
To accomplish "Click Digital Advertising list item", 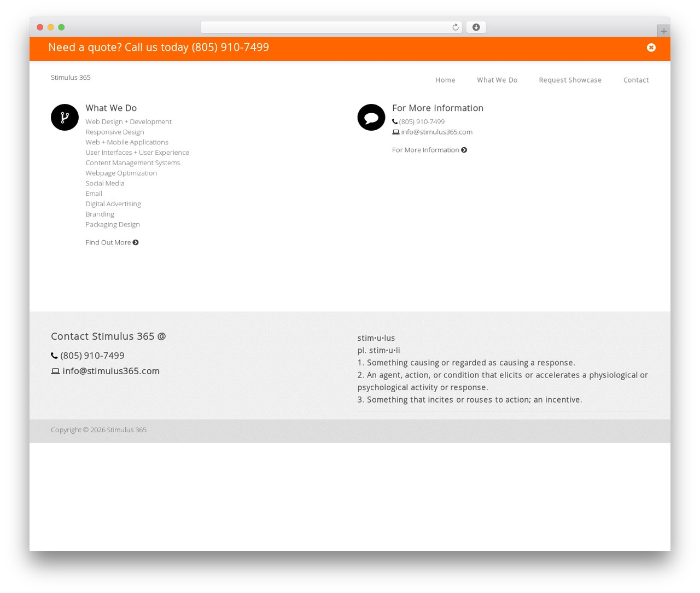I will [113, 204].
